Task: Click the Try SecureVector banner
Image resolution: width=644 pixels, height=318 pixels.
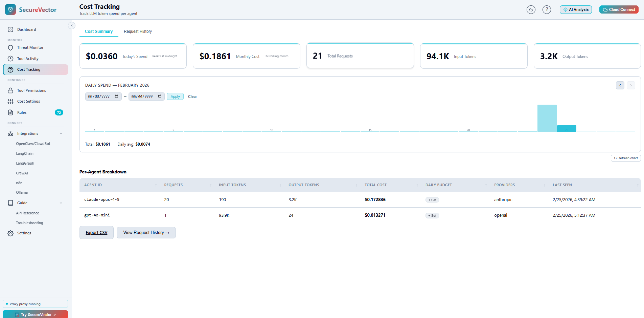Action: coord(35,314)
